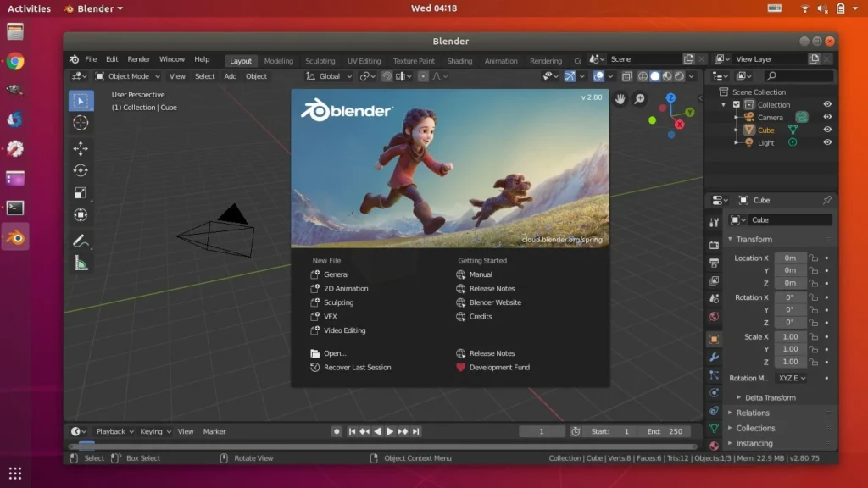
Task: Select the Measure tool
Action: (x=81, y=263)
